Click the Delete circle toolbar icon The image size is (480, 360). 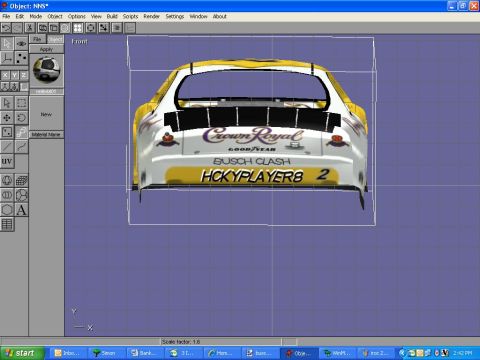point(65,28)
